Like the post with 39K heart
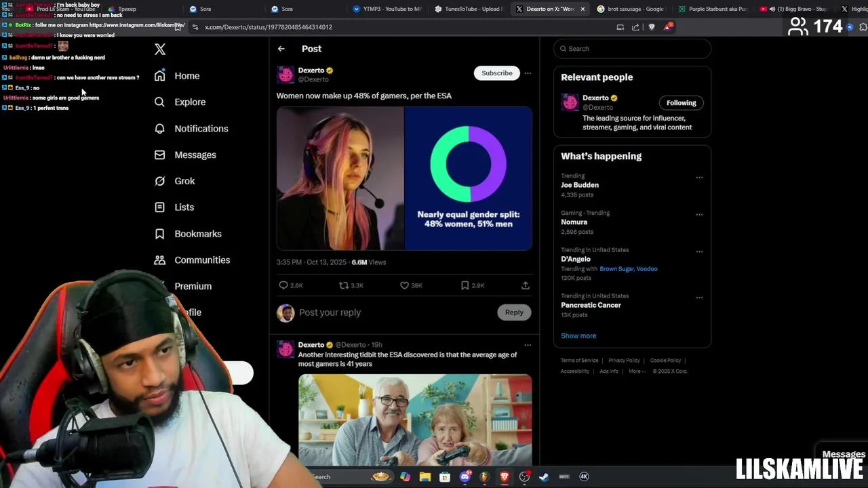The height and width of the screenshot is (488, 868). (404, 285)
